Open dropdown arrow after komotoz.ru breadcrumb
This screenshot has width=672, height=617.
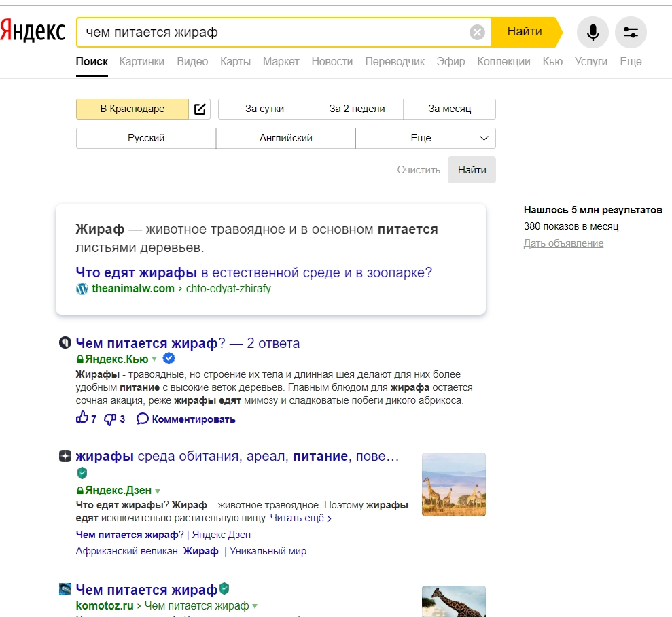255,606
